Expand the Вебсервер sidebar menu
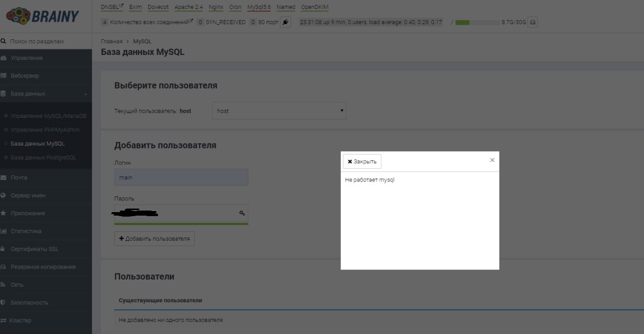The image size is (644, 334). pyautogui.click(x=25, y=76)
